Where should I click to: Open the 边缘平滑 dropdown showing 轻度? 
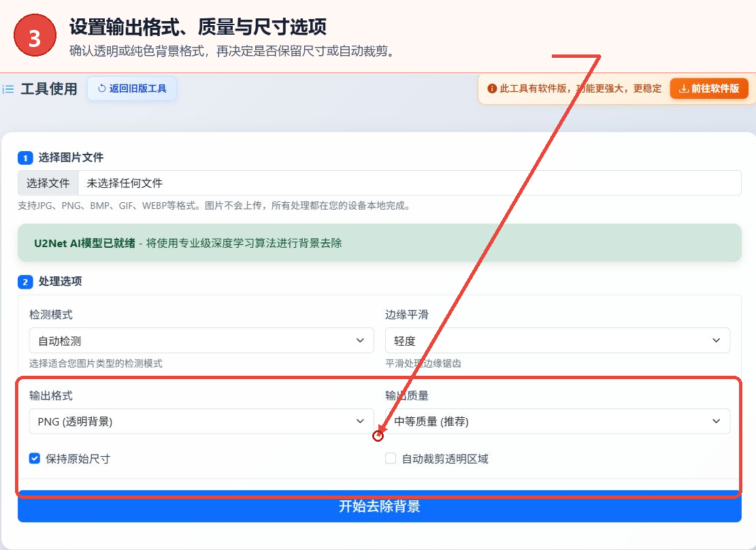(557, 340)
